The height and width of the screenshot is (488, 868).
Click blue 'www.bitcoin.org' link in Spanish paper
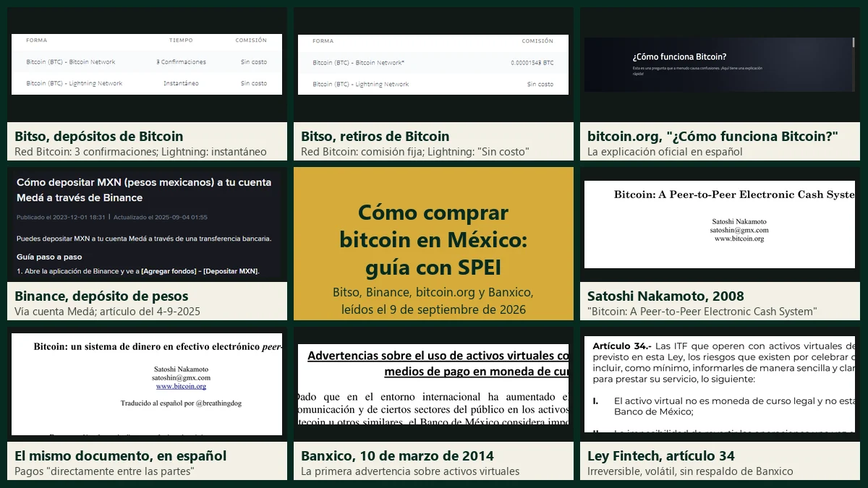point(181,386)
